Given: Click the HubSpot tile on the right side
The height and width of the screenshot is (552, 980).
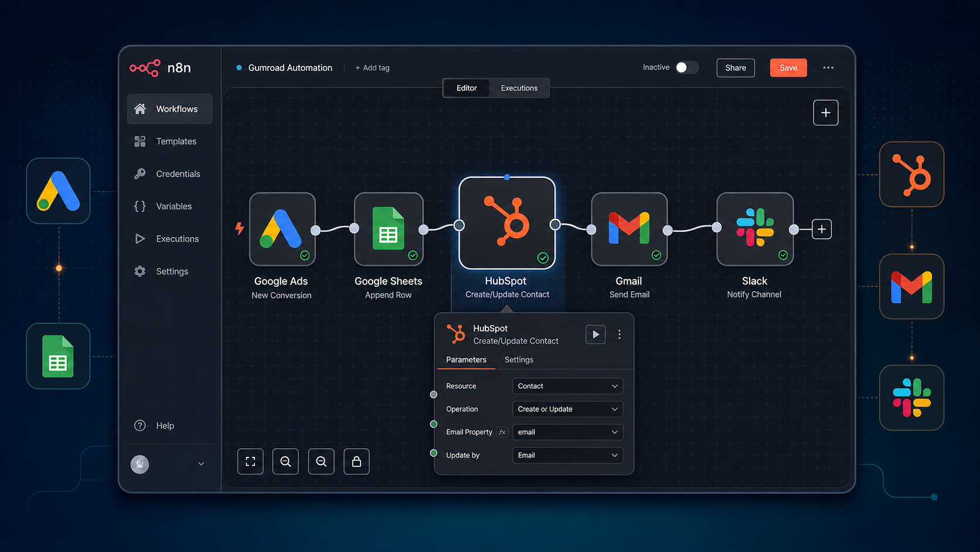Looking at the screenshot, I should (911, 174).
